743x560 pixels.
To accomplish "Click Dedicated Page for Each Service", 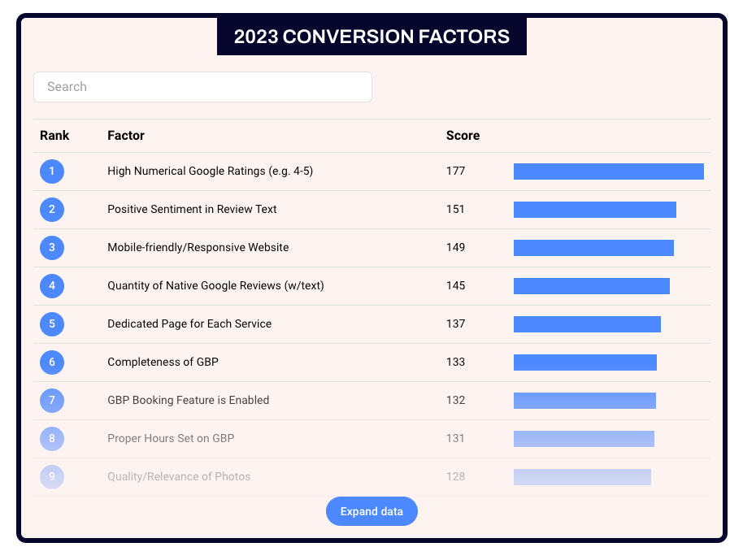I will point(189,324).
